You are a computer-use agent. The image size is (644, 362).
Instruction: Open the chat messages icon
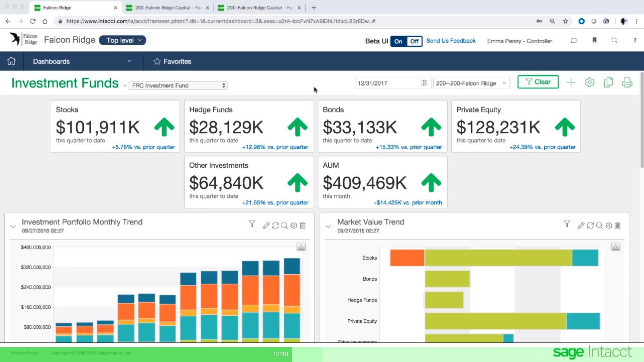coord(574,41)
